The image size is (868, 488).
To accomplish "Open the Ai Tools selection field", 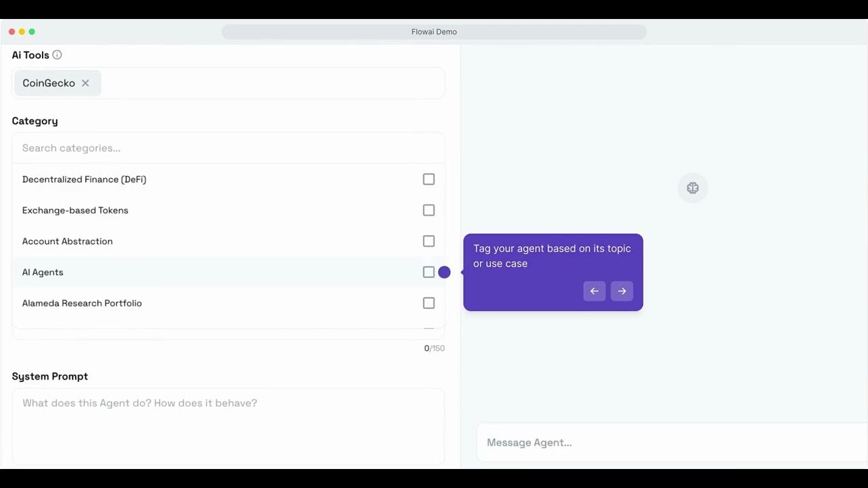I will click(271, 83).
